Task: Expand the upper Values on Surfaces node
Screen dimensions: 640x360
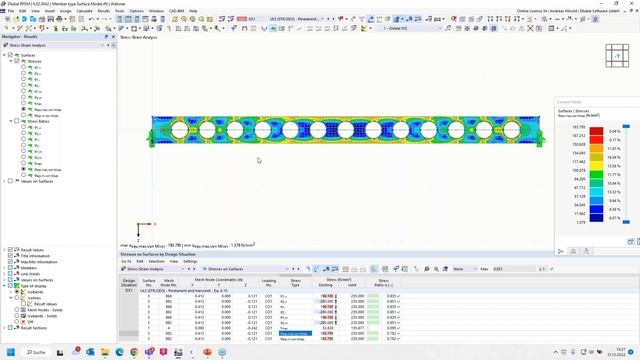Action: tap(4, 181)
